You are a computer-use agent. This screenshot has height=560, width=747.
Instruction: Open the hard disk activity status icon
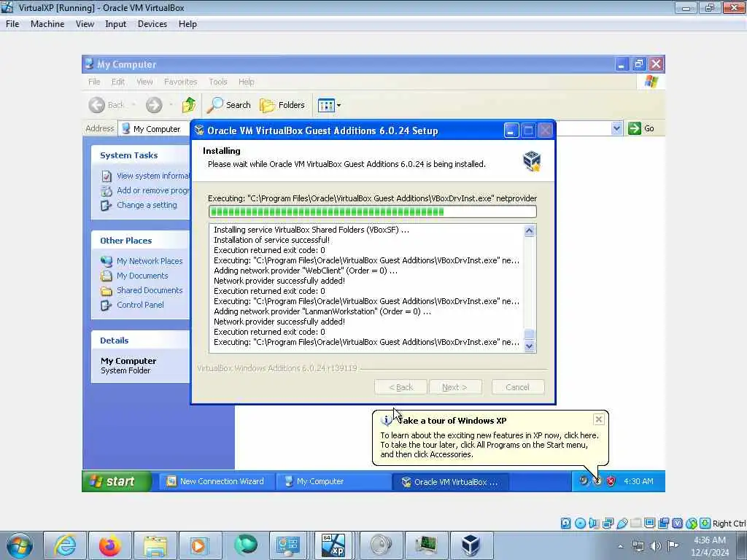click(x=566, y=524)
